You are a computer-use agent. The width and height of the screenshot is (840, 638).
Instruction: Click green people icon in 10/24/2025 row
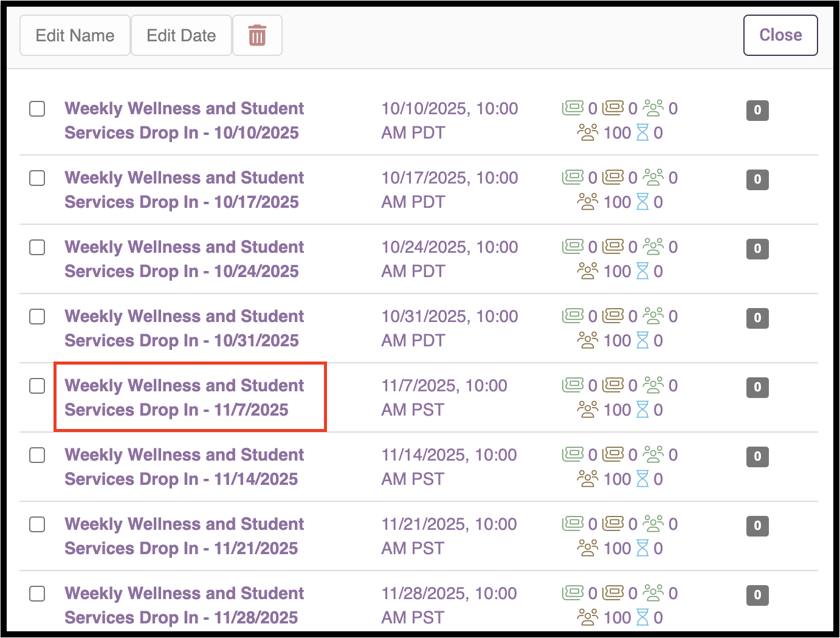coord(653,247)
